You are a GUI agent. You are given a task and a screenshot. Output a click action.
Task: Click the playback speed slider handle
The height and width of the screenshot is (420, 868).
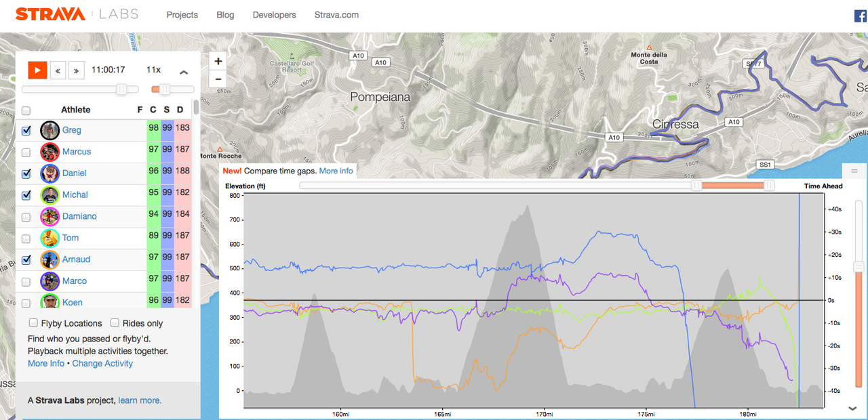164,89
